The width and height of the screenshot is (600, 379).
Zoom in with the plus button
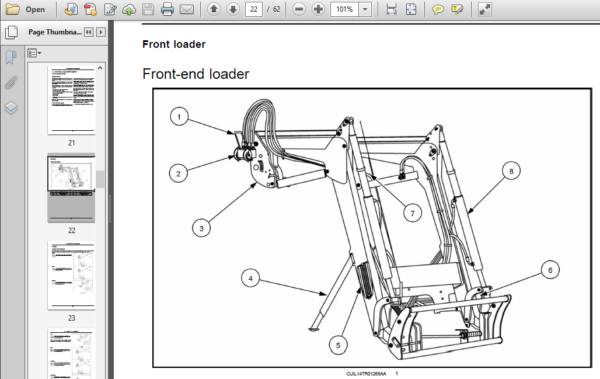point(318,9)
